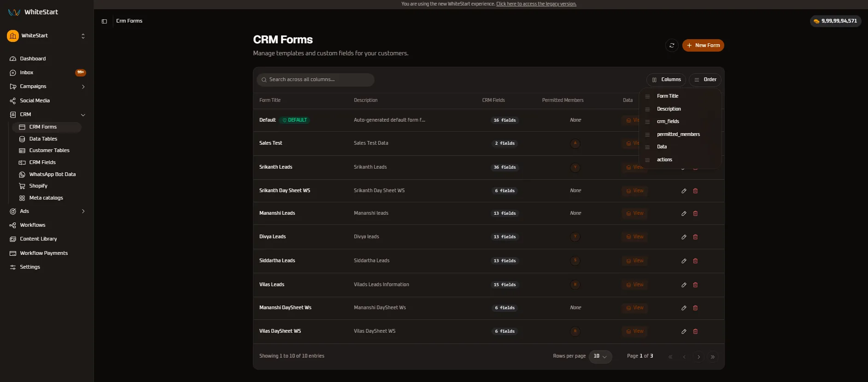The height and width of the screenshot is (382, 868).
Task: Click the 36 fields badge for Srikanth Leads
Action: (505, 167)
